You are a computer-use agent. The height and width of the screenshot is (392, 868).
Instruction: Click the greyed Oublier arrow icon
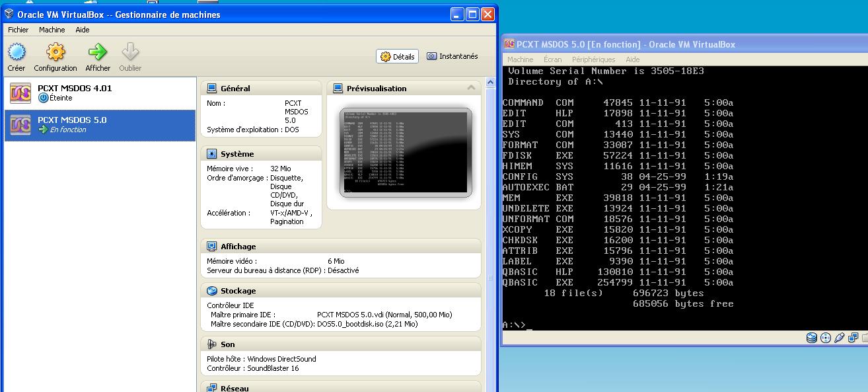pos(130,52)
